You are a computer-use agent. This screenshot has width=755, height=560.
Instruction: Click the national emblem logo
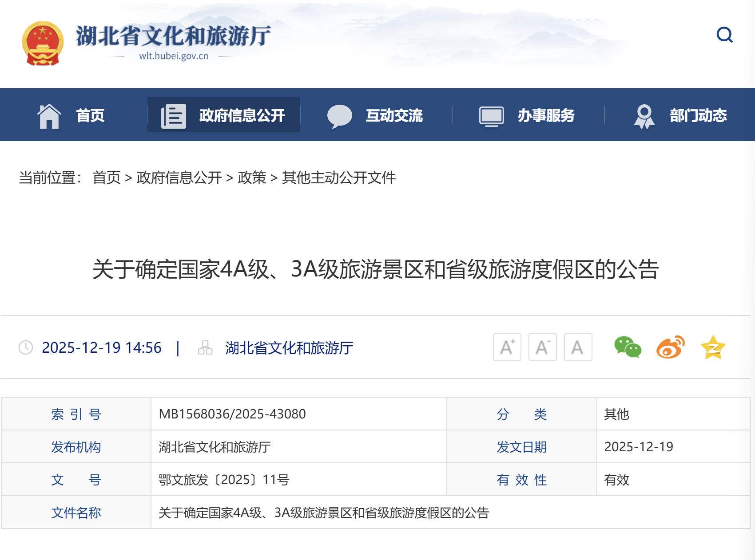click(43, 43)
